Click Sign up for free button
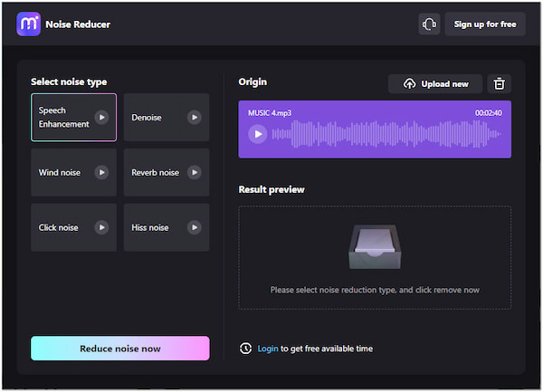This screenshot has width=543, height=392. 485,24
